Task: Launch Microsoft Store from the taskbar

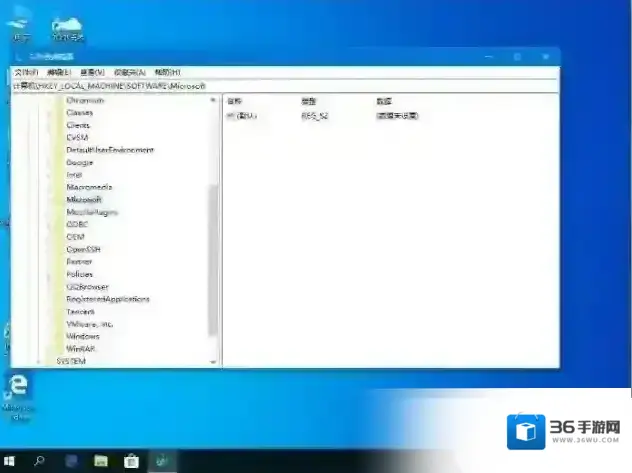Action: tap(130, 461)
